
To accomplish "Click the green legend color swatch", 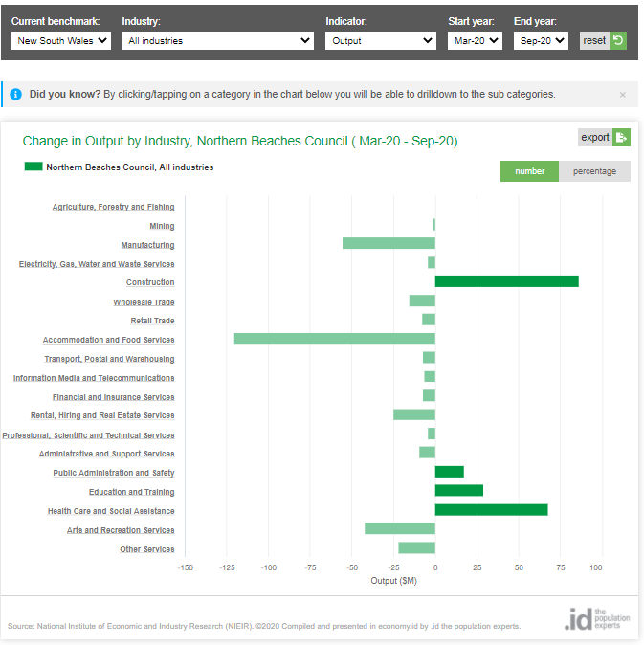I will [x=33, y=167].
